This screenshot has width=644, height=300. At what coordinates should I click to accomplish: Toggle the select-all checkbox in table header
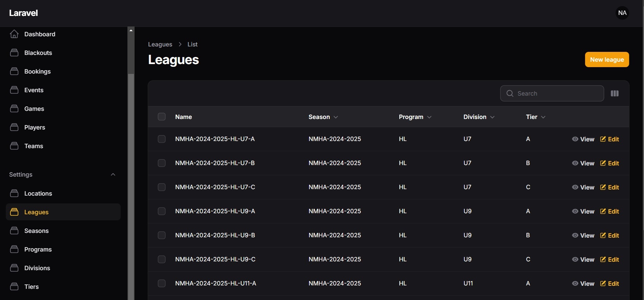[162, 117]
